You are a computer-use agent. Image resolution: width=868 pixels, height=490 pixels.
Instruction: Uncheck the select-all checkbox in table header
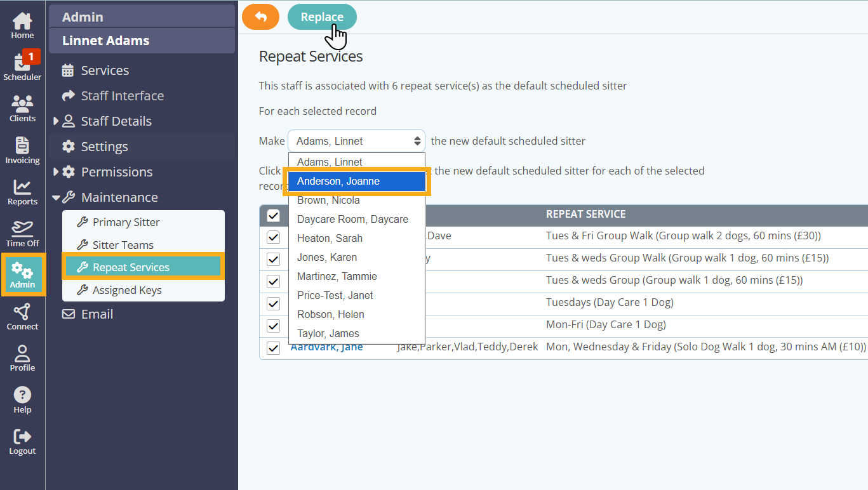[x=273, y=215]
